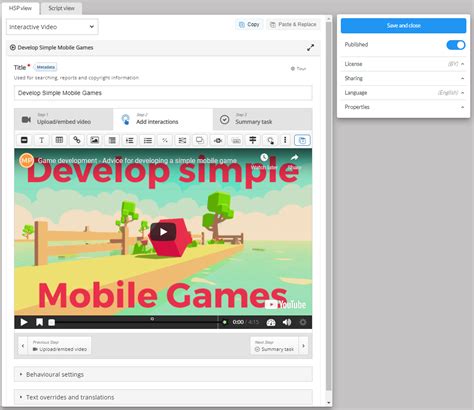474x410 pixels.
Task: Add a Single Choice Set interaction
Action: tap(130, 140)
